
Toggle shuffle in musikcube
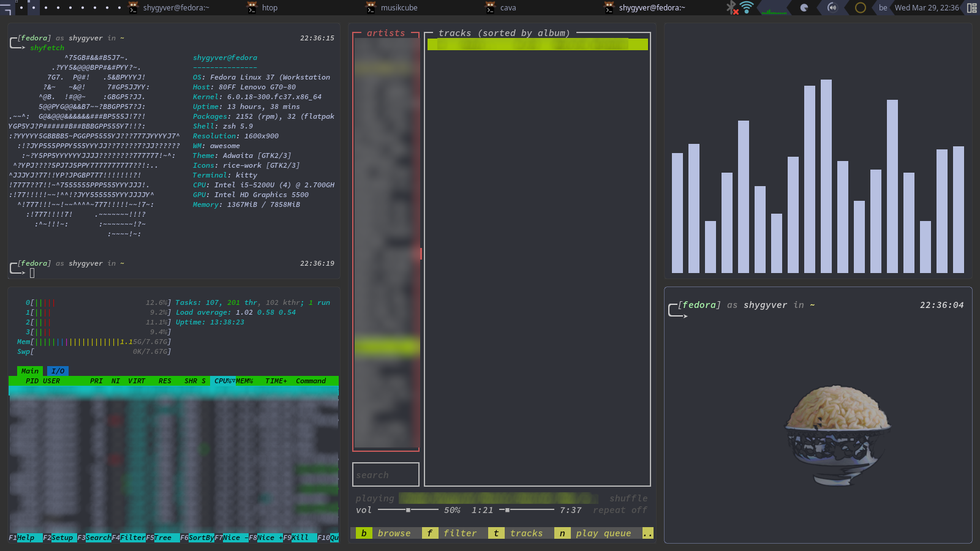pos(628,498)
